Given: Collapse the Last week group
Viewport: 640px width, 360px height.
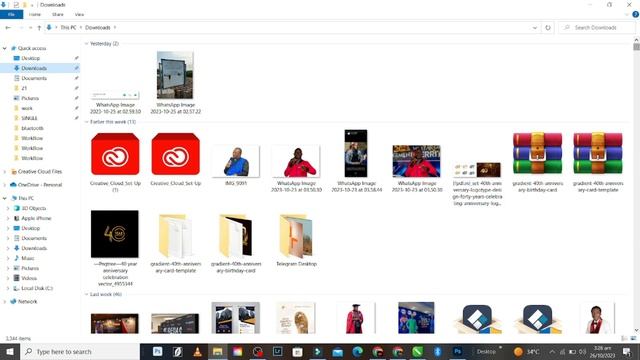Looking at the screenshot, I should click(x=87, y=294).
